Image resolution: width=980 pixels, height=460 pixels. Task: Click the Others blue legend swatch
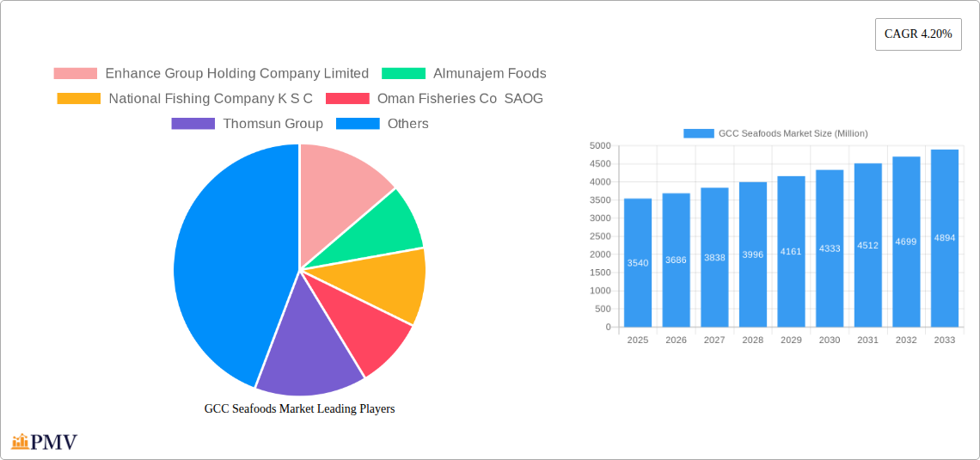[358, 124]
